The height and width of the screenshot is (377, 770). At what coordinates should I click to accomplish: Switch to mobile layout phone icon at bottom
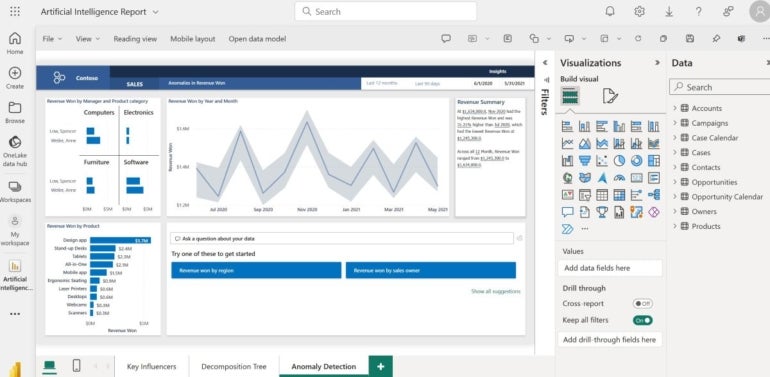tap(77, 366)
